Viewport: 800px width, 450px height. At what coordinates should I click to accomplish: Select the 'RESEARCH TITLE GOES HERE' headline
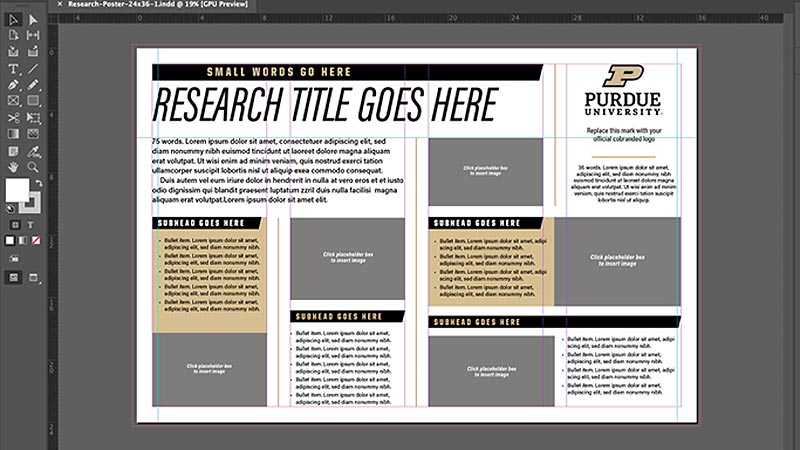tap(325, 105)
